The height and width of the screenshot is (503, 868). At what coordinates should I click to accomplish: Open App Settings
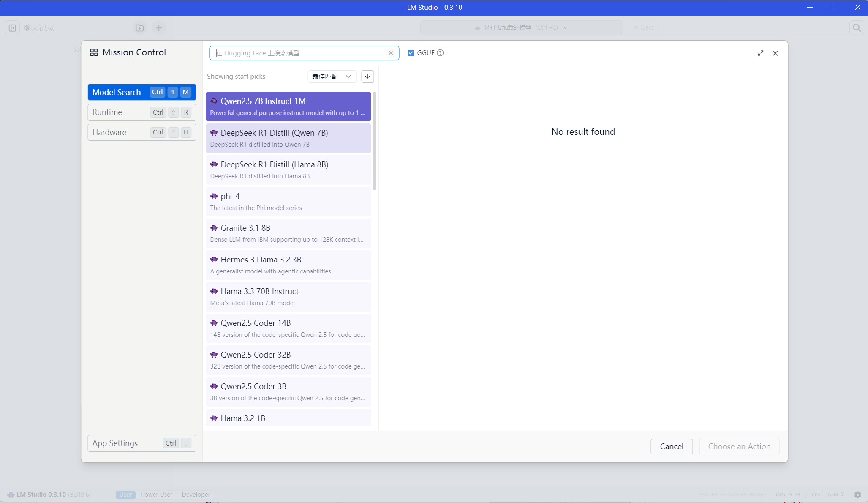[142, 443]
